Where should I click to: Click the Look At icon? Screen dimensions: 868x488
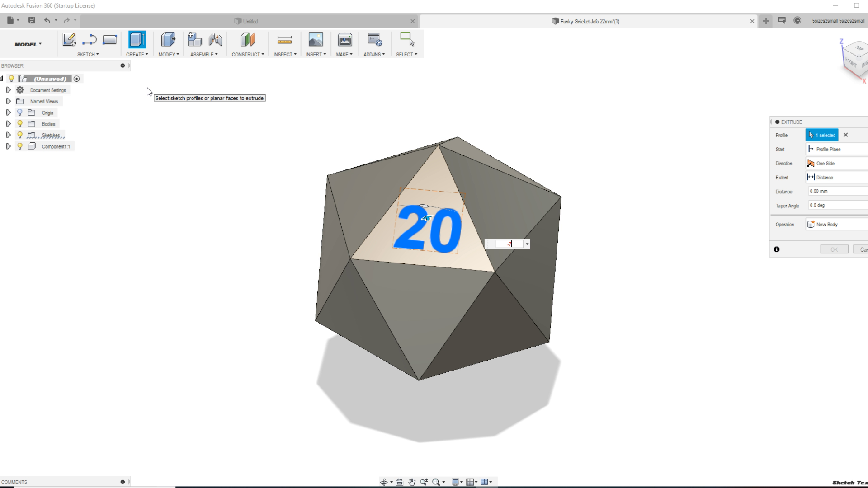[399, 482]
